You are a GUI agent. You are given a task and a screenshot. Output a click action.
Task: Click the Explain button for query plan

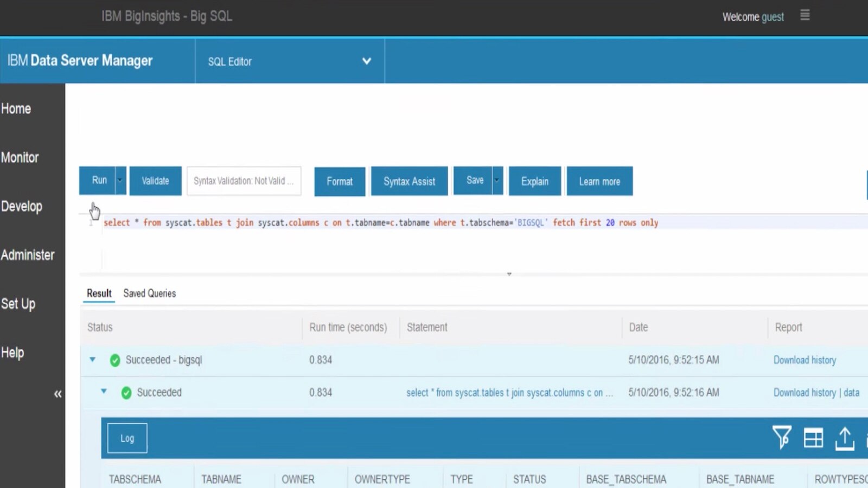(534, 181)
